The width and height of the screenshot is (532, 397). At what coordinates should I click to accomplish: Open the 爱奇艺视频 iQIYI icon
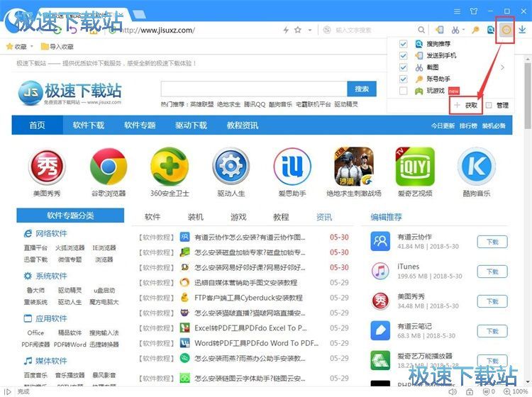(x=415, y=167)
